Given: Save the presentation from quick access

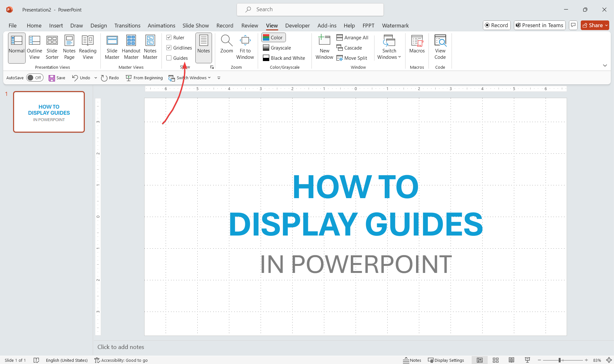Looking at the screenshot, I should 57,78.
